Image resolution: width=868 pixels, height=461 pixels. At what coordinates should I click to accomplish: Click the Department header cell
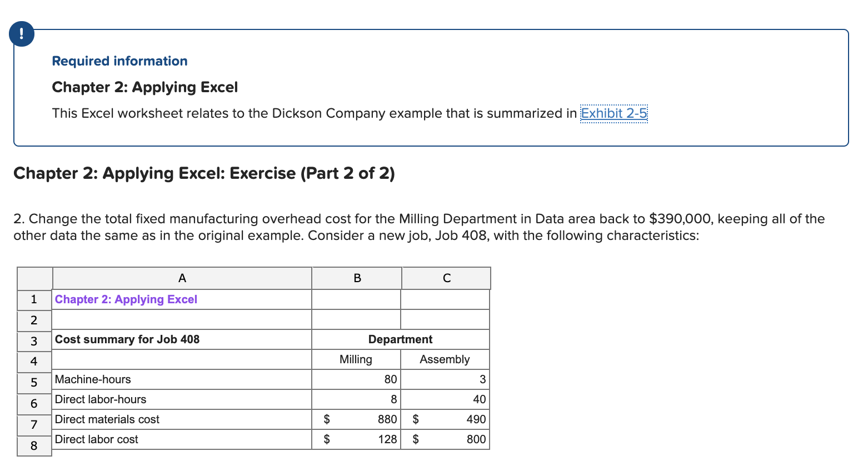tap(400, 339)
